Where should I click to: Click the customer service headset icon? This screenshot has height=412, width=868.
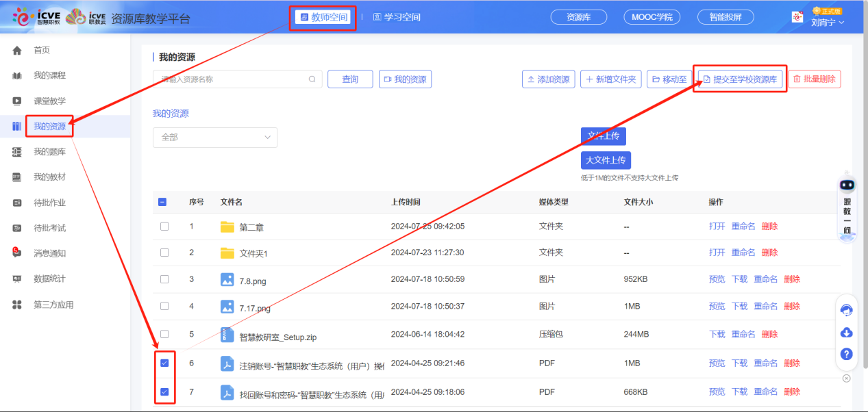point(847,310)
